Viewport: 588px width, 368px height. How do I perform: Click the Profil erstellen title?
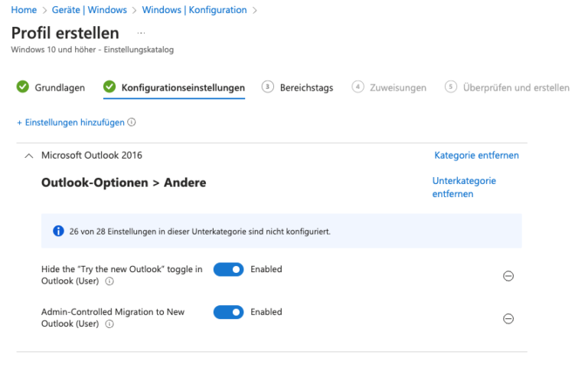click(x=65, y=33)
